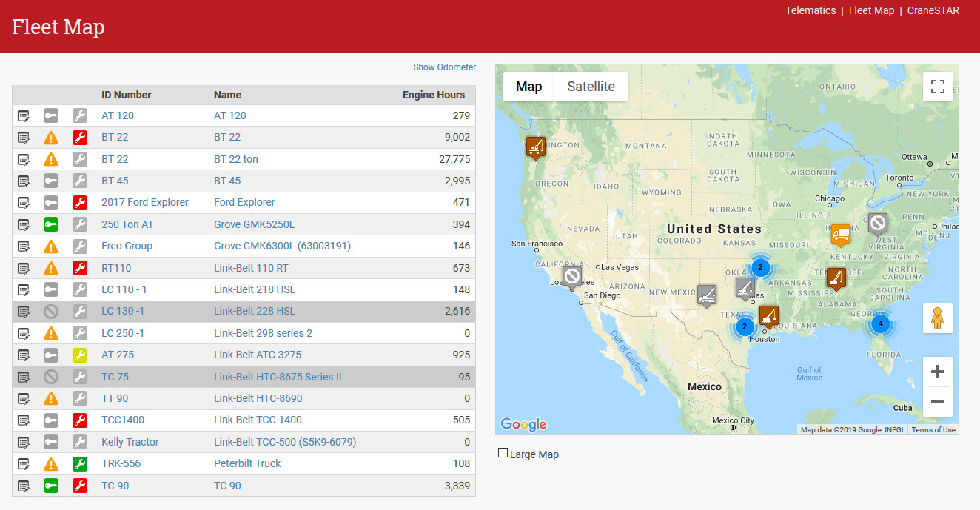Toggle fullscreen map view
The height and width of the screenshot is (510, 980).
point(938,86)
